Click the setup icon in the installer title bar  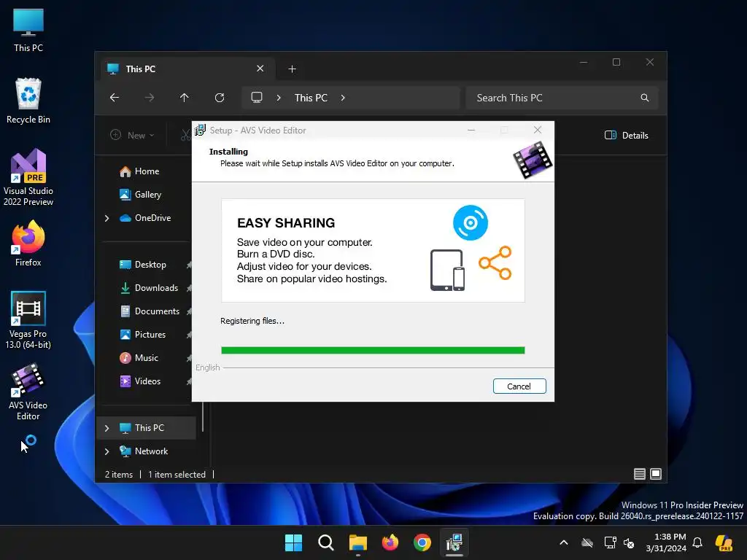201,130
